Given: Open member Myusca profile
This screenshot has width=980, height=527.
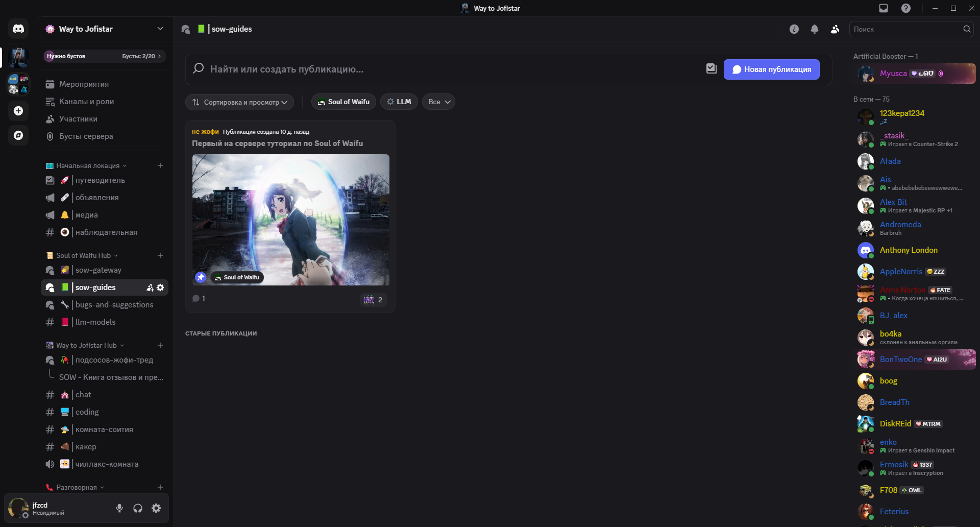Looking at the screenshot, I should 916,74.
